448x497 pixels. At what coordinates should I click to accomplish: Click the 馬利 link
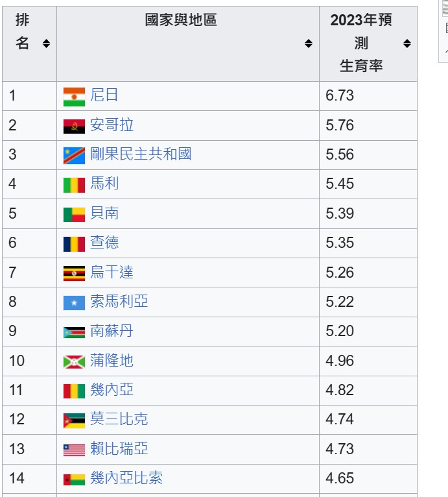pos(104,183)
